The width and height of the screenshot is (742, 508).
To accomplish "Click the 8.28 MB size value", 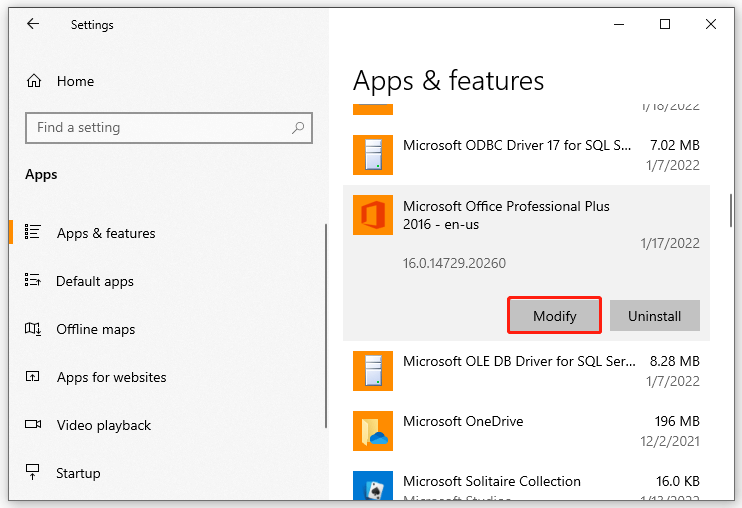I will (x=675, y=361).
